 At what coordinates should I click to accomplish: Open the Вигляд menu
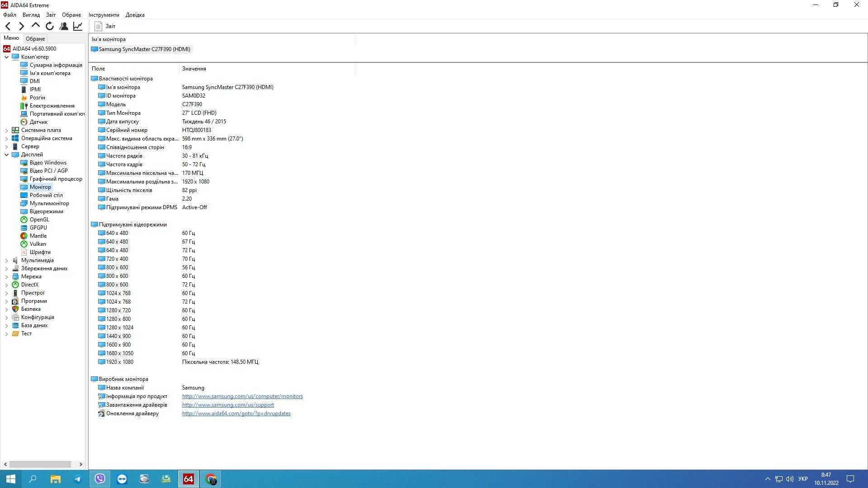pos(31,15)
